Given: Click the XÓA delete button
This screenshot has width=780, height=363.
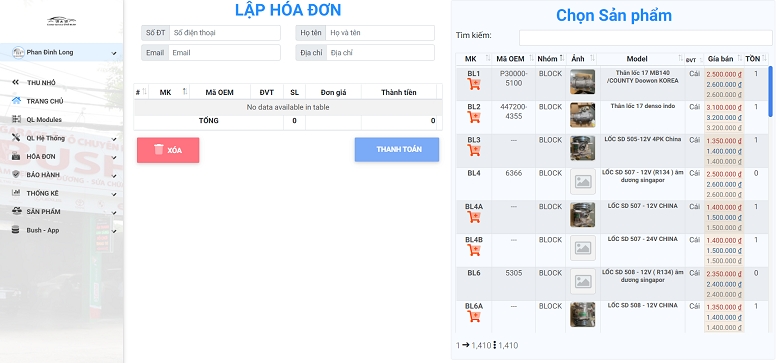Looking at the screenshot, I should [x=168, y=150].
